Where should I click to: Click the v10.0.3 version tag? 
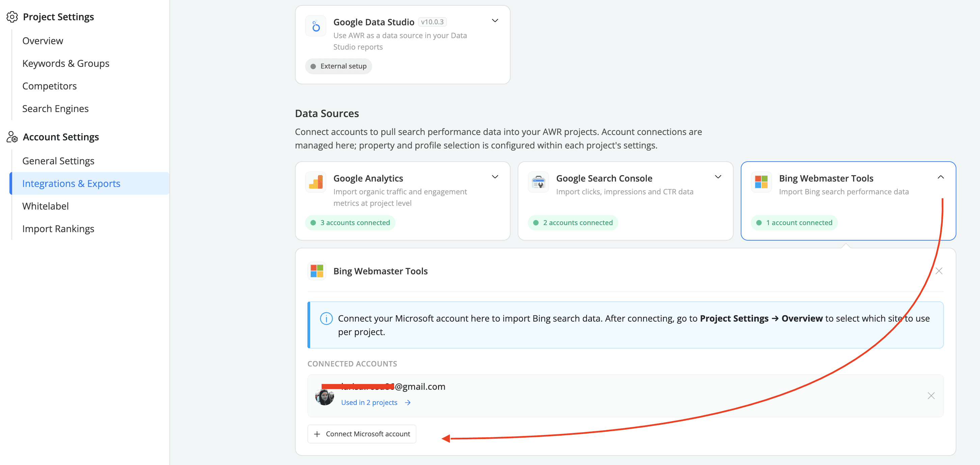[x=432, y=22]
